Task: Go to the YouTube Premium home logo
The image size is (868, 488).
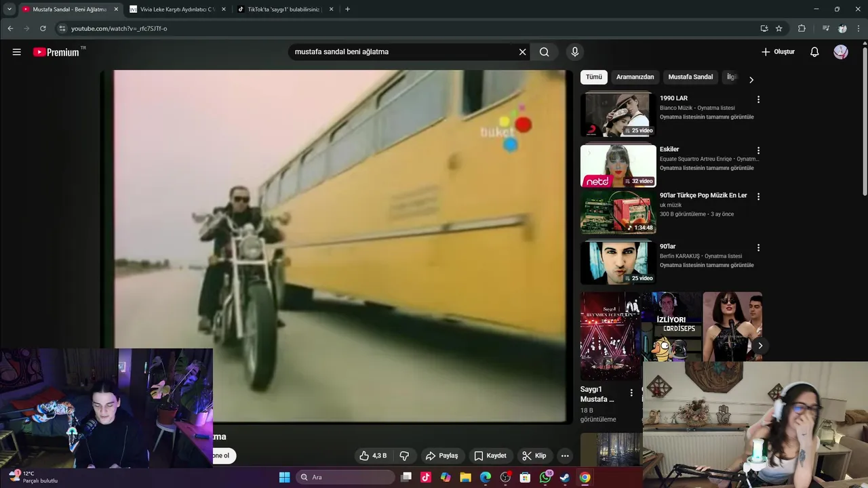Action: tap(56, 52)
